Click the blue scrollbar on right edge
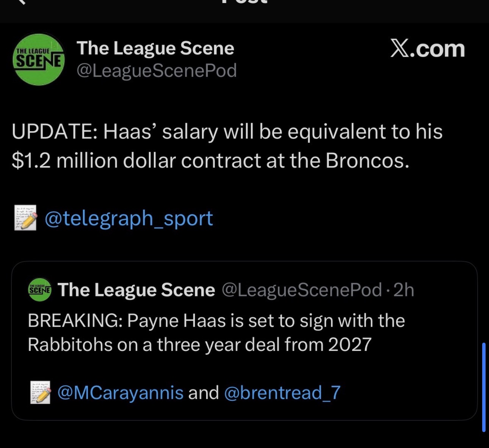This screenshot has height=448, width=489. pyautogui.click(x=484, y=387)
